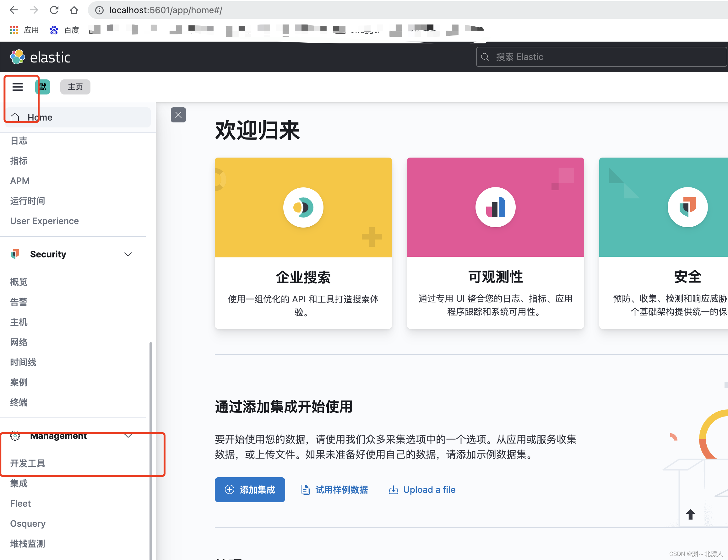Click the browser back arrow
Image resolution: width=728 pixels, height=560 pixels.
coord(14,10)
